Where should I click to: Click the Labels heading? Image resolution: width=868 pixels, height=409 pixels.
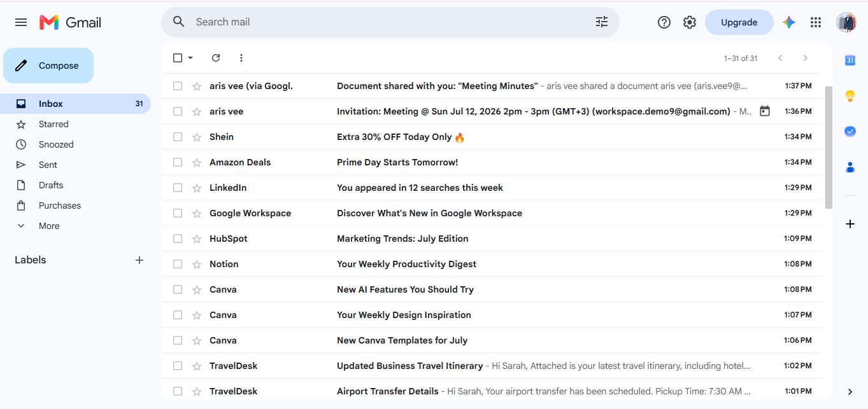(x=31, y=260)
